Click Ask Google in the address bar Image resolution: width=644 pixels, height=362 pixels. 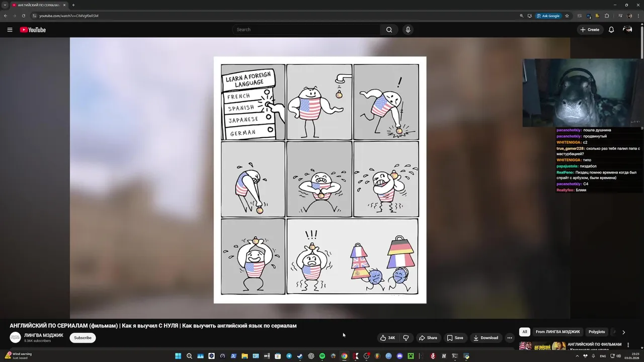(548, 16)
